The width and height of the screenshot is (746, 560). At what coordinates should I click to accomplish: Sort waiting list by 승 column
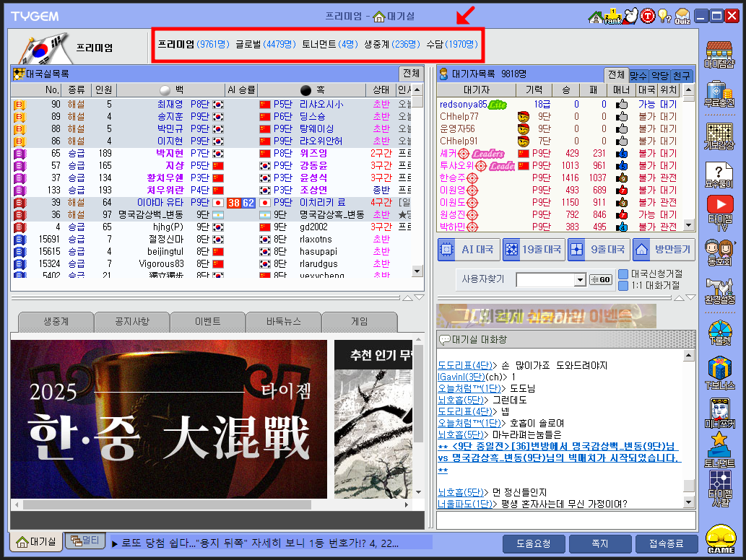coord(565,90)
